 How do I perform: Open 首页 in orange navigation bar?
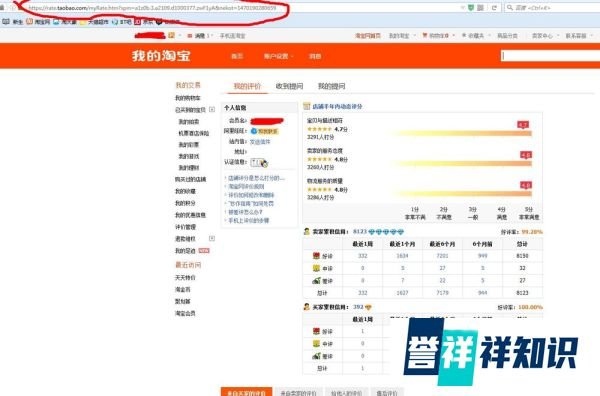(237, 56)
